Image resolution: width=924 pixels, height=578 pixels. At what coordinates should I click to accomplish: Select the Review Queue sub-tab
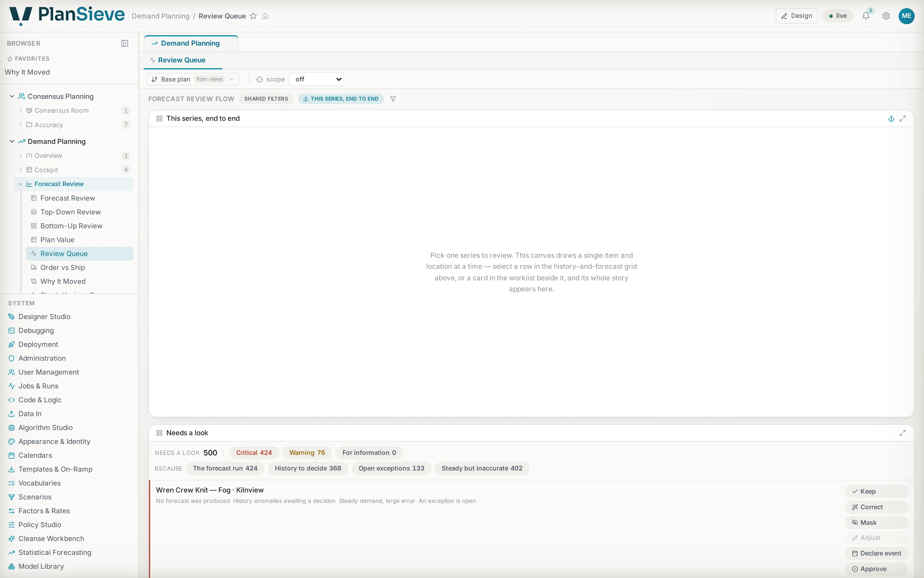(x=182, y=60)
